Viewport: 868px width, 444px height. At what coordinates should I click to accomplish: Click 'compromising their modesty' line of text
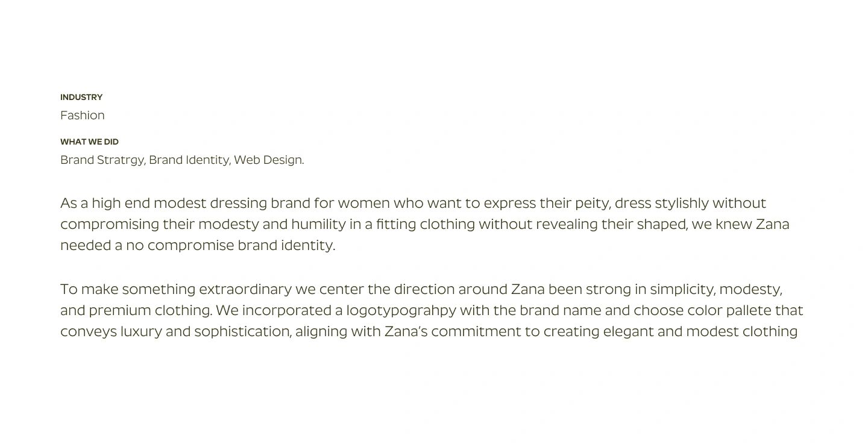(160, 224)
